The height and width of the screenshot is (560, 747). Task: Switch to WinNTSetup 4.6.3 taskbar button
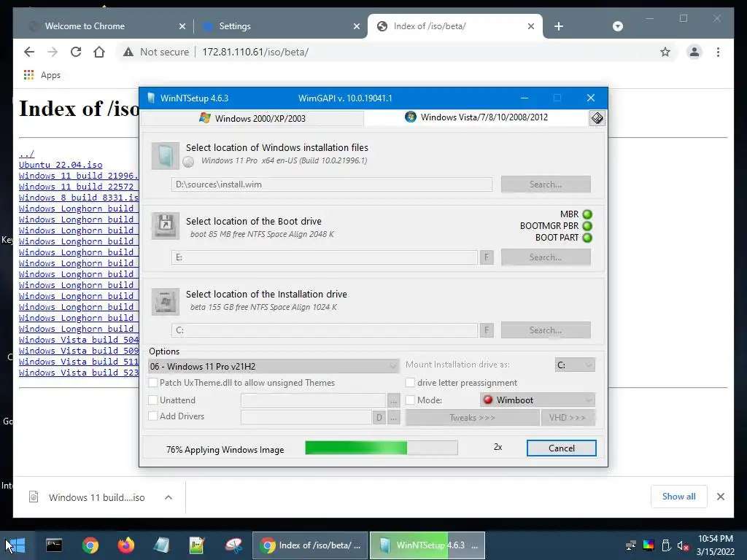click(x=427, y=545)
